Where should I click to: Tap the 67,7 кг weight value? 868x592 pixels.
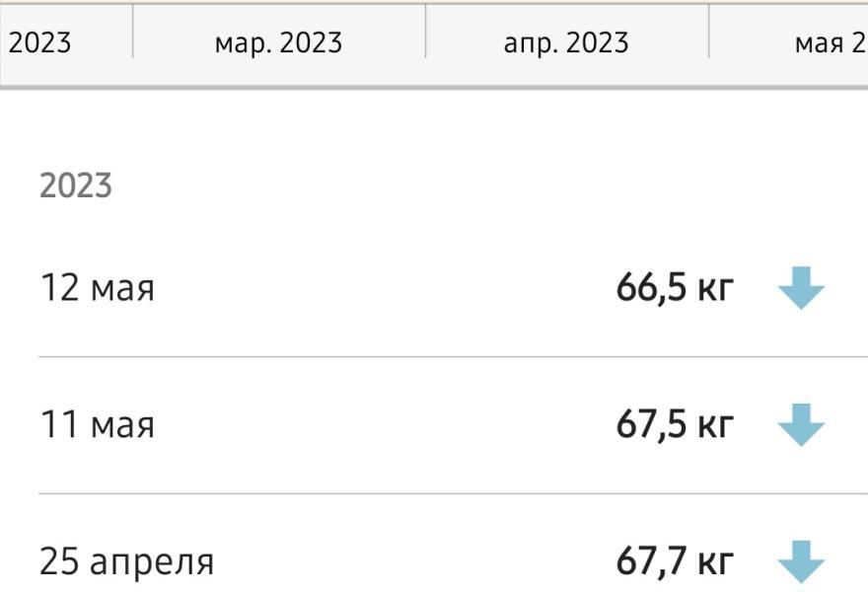(675, 561)
